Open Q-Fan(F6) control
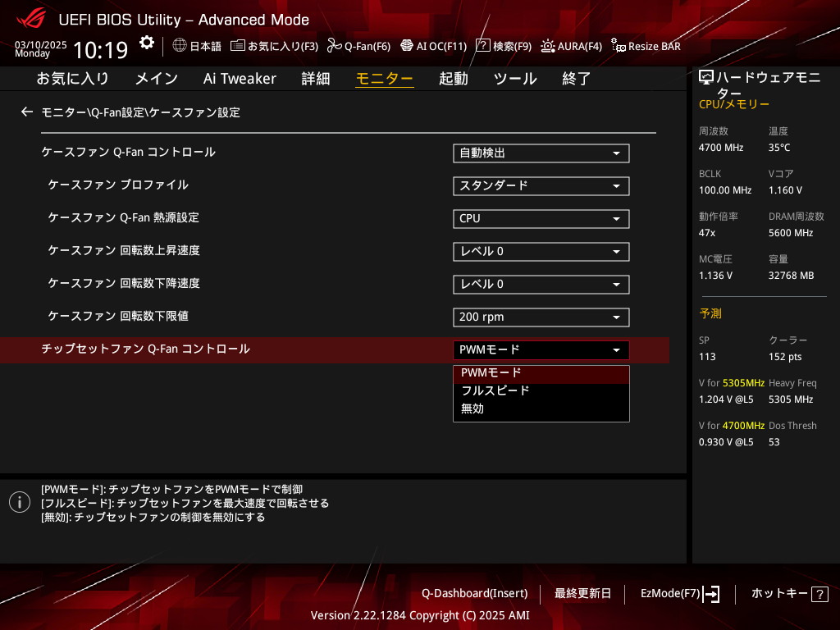 tap(359, 46)
